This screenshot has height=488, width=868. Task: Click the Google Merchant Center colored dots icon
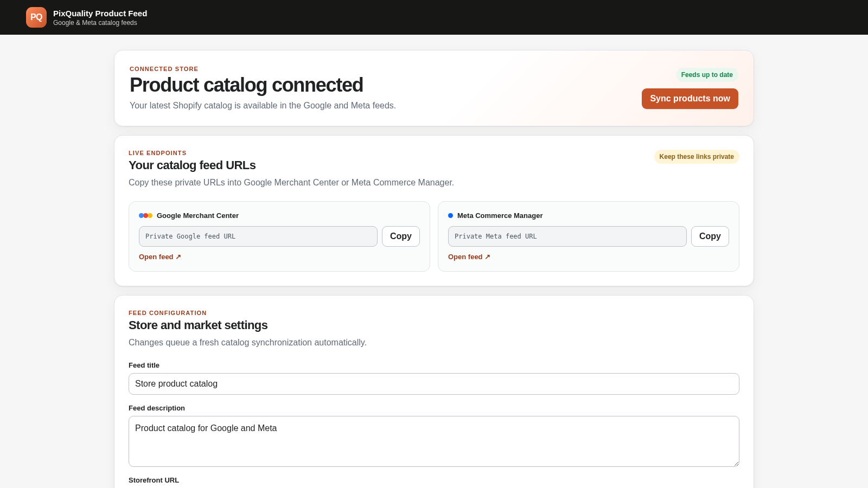pos(145,216)
